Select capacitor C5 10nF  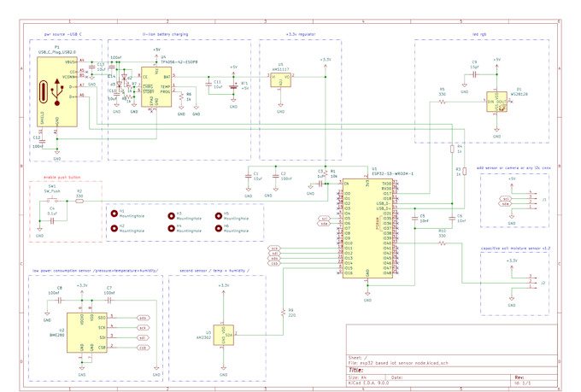tap(415, 219)
